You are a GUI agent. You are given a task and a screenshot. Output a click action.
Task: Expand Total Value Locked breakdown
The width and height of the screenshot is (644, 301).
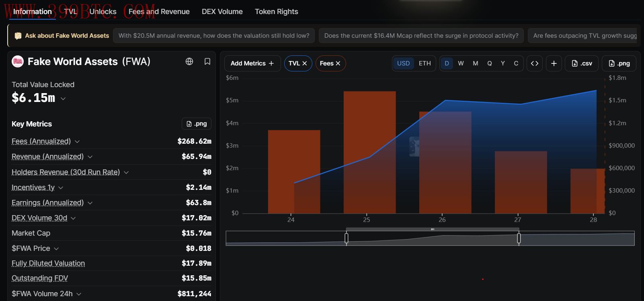point(63,98)
